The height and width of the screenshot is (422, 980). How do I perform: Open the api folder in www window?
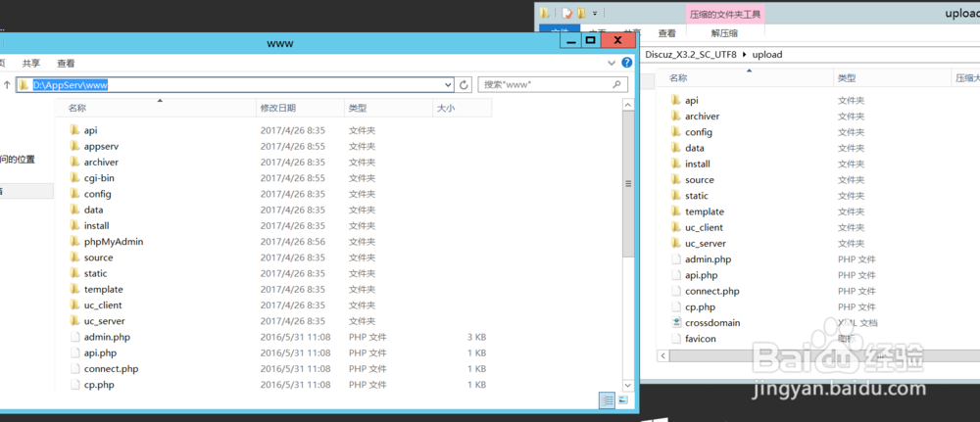pyautogui.click(x=90, y=130)
